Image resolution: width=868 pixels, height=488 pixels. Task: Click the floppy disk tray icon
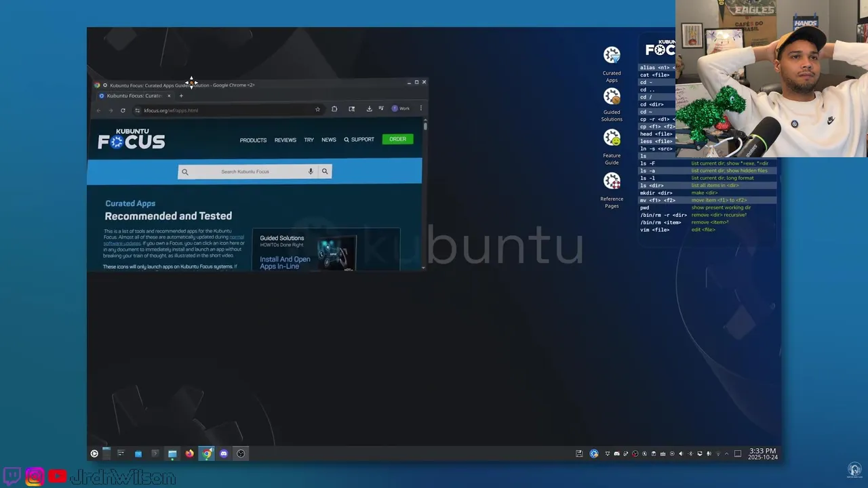pos(579,453)
